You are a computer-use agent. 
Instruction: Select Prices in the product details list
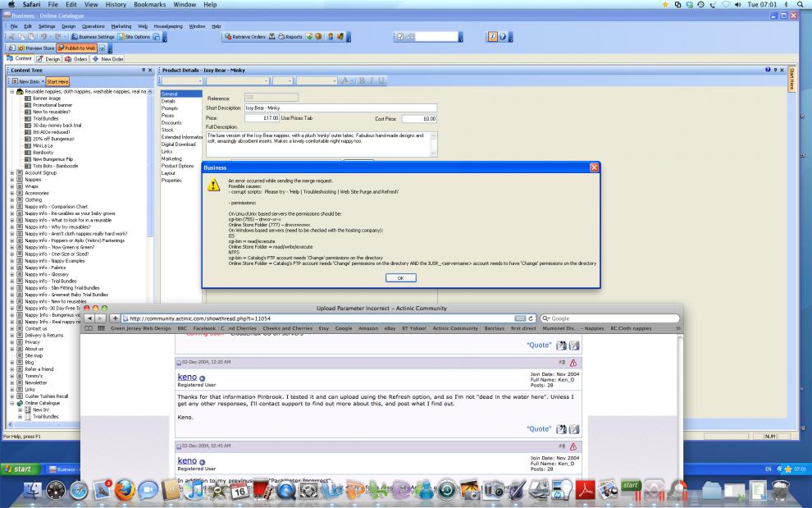pyautogui.click(x=167, y=116)
